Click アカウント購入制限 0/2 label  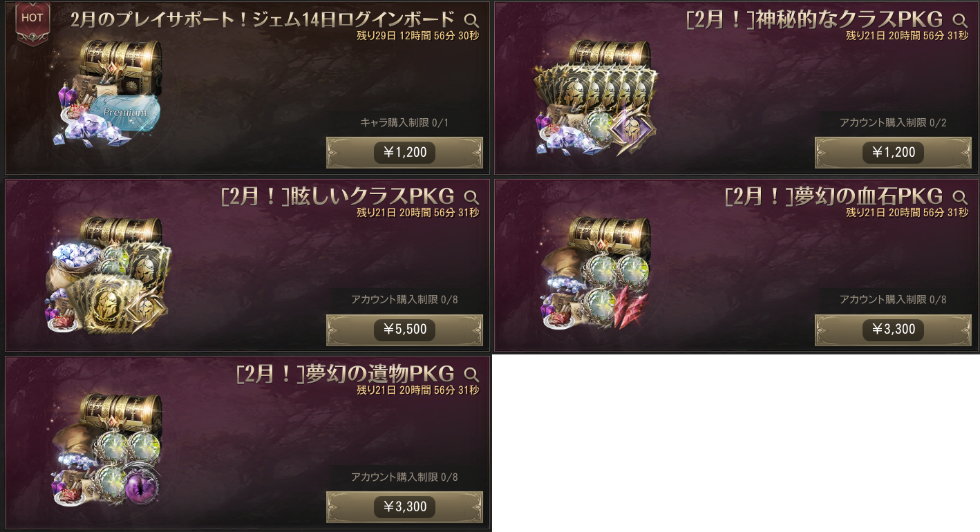(893, 122)
